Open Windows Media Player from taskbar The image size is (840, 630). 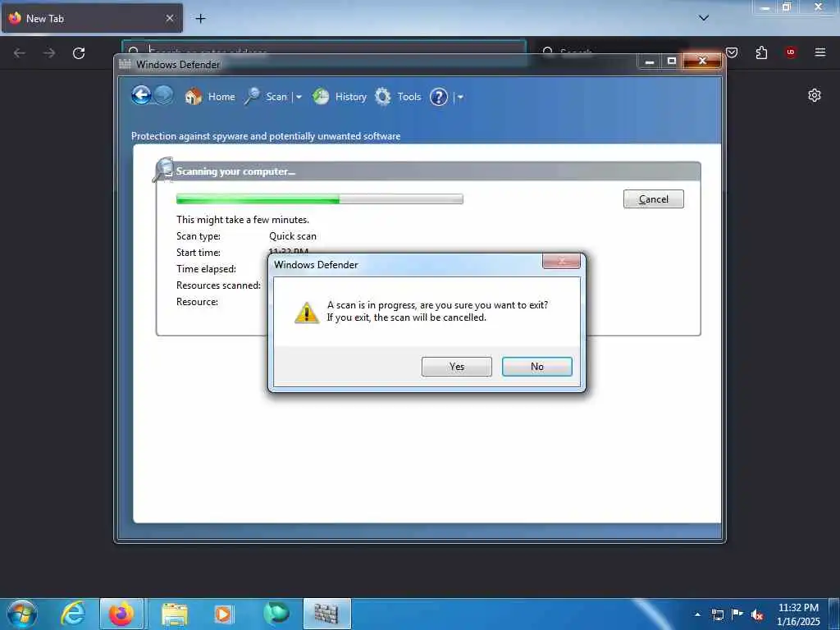click(223, 614)
